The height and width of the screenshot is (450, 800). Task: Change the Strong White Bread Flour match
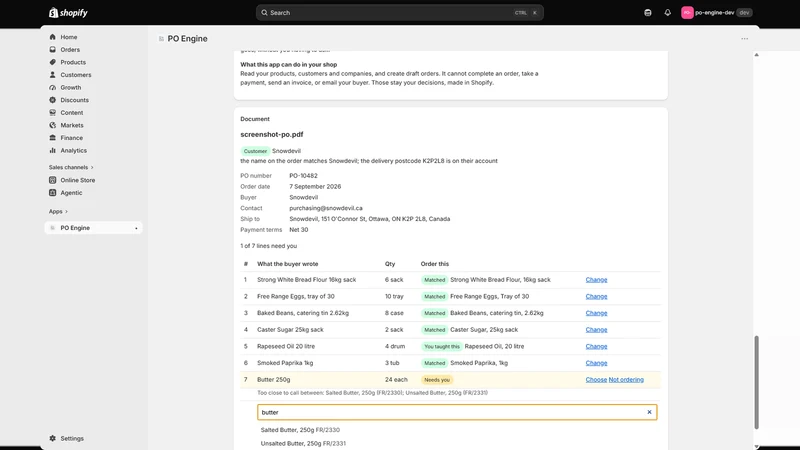pos(596,280)
